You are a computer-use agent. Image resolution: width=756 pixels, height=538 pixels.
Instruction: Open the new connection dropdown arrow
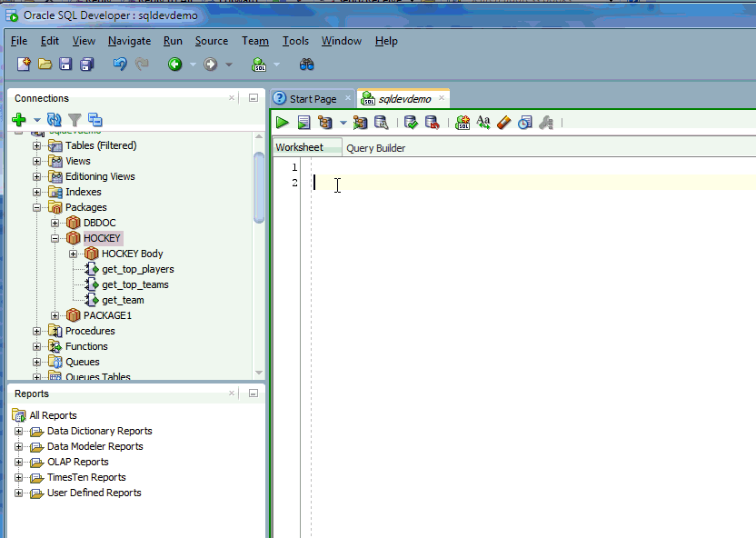click(x=36, y=120)
